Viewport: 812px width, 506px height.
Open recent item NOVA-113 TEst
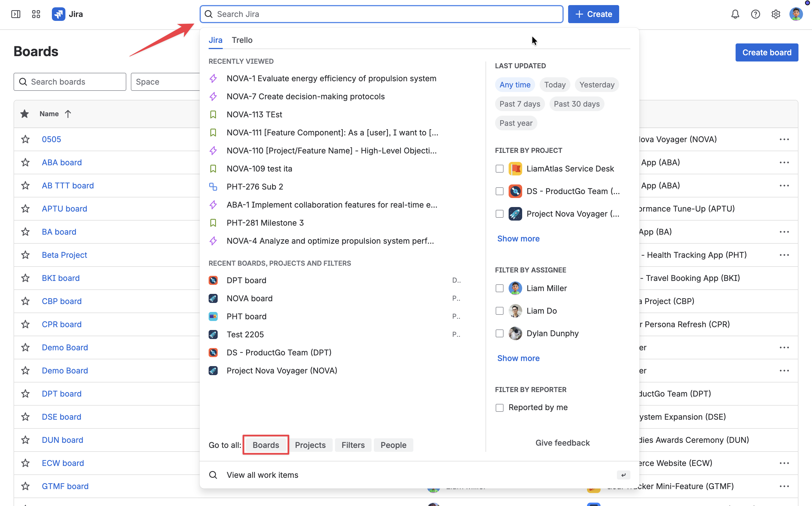tap(254, 115)
